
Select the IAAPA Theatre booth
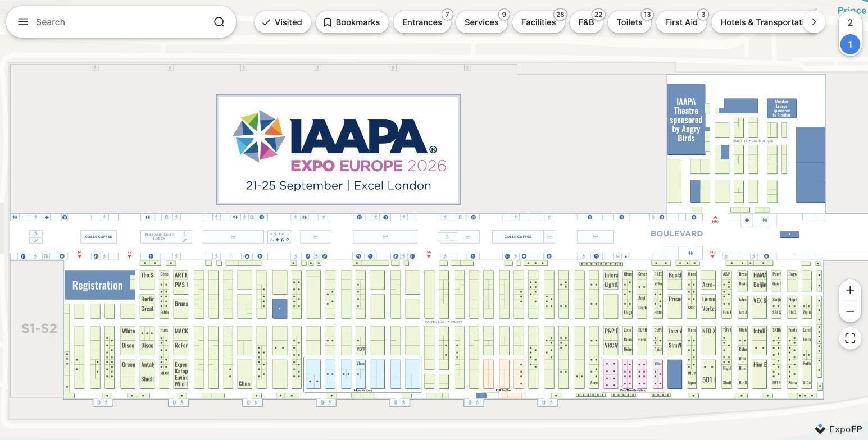[x=686, y=120]
